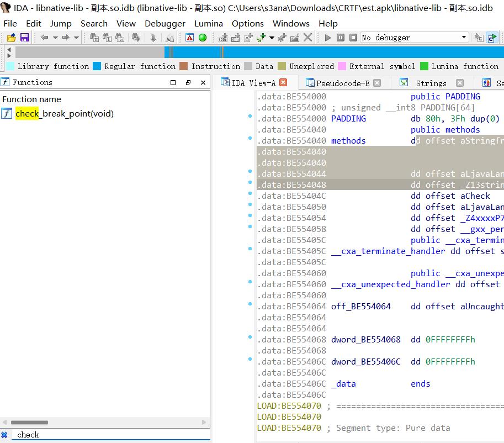Expand the forward navigation history dropdown
The image size is (504, 443).
coord(76,38)
